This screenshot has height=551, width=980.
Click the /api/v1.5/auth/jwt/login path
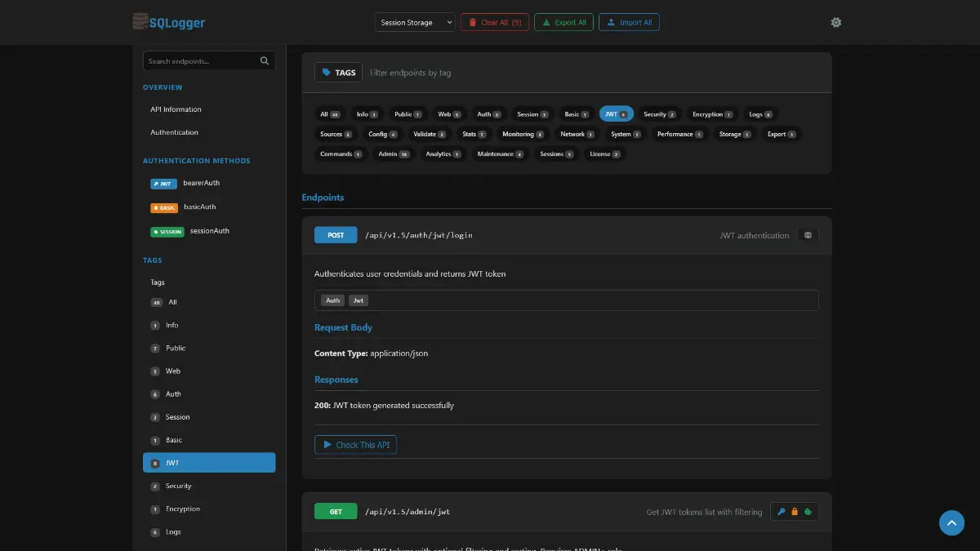click(x=418, y=235)
